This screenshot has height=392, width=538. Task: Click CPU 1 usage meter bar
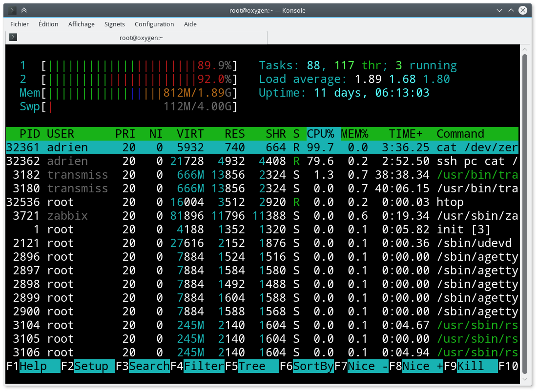click(139, 65)
